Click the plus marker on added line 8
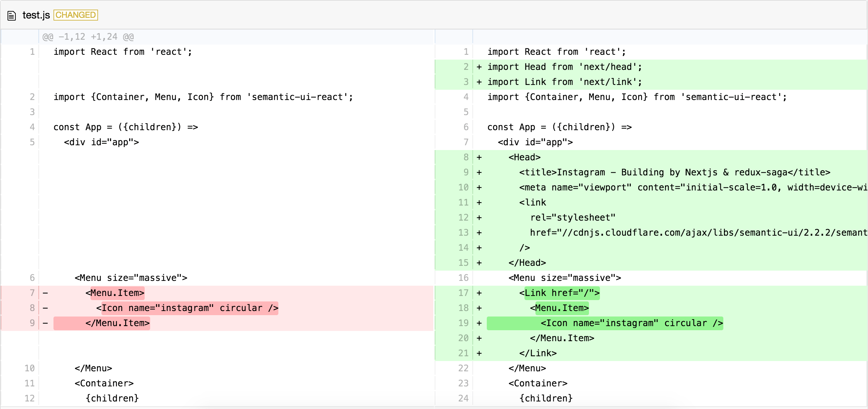The height and width of the screenshot is (409, 868). click(479, 157)
